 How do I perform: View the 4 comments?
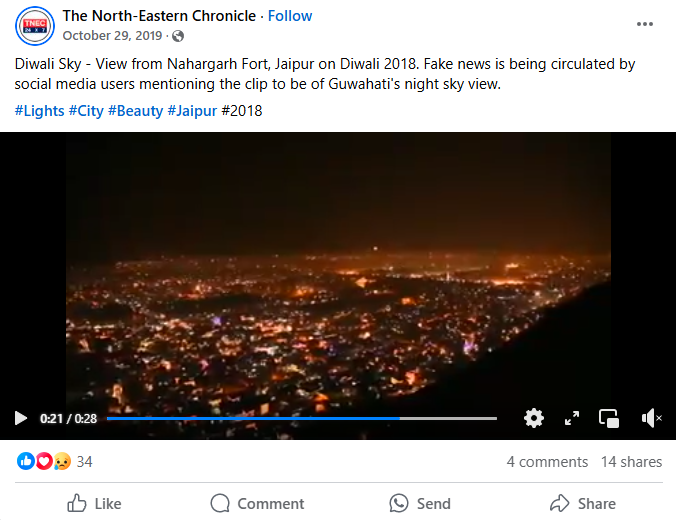click(x=547, y=462)
